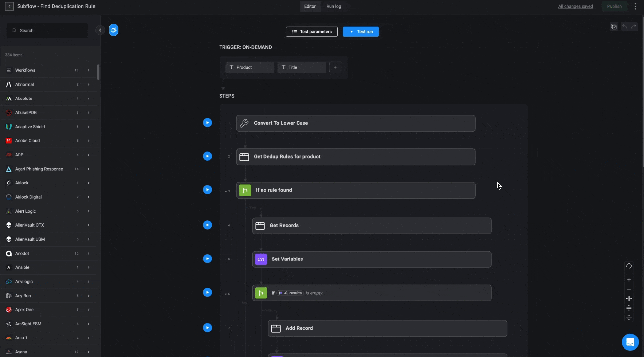
Task: Switch to the Run log tab
Action: click(x=333, y=6)
